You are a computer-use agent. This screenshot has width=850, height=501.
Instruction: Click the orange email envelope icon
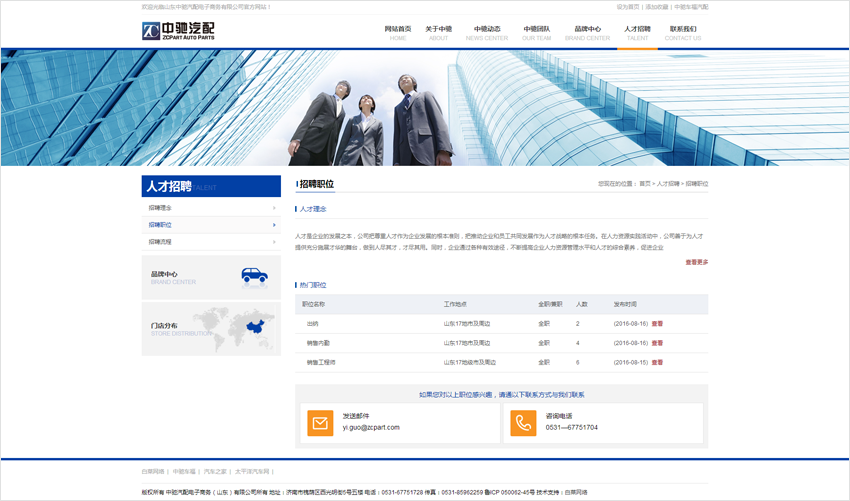pos(320,423)
